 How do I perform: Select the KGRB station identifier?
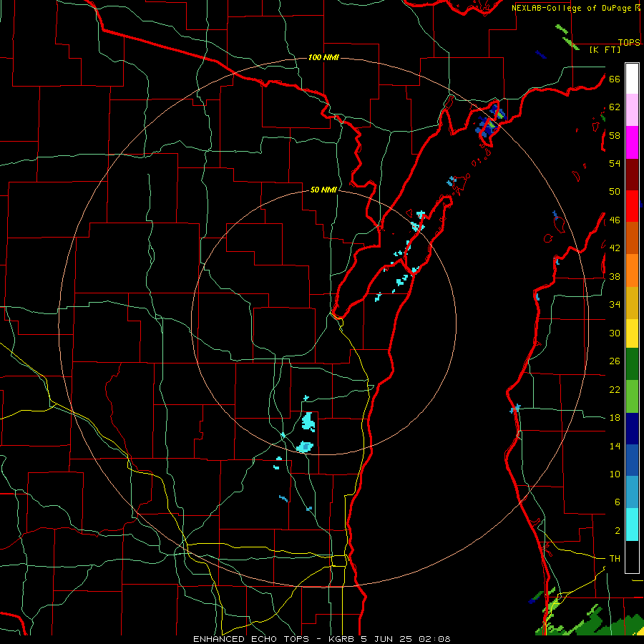[x=342, y=639]
